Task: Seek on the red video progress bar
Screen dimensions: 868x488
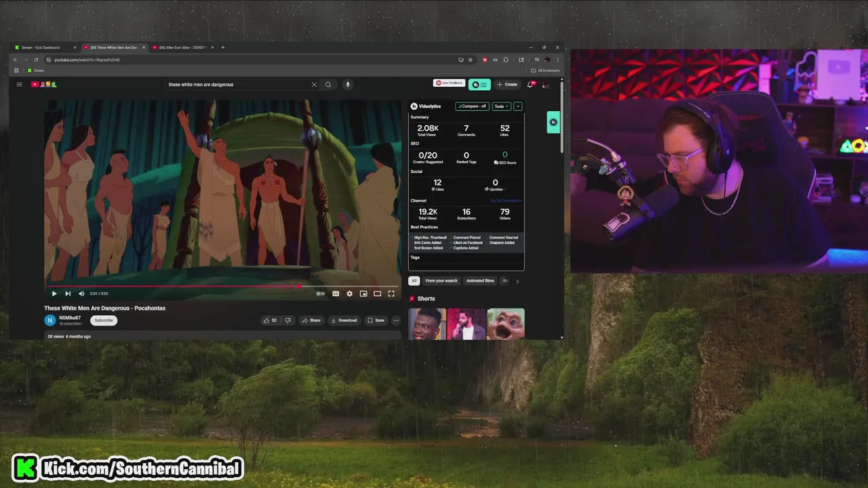Action: [x=222, y=287]
